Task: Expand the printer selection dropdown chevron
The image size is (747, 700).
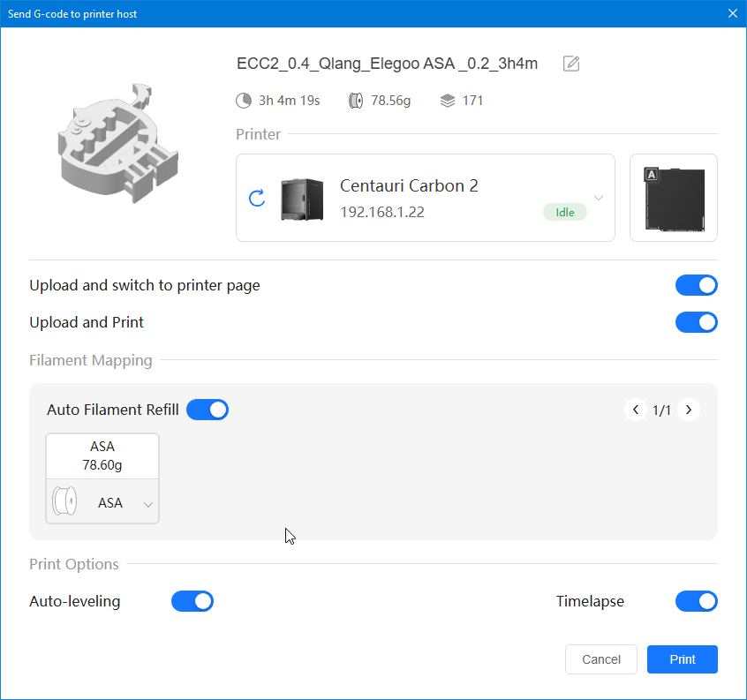Action: coord(599,198)
